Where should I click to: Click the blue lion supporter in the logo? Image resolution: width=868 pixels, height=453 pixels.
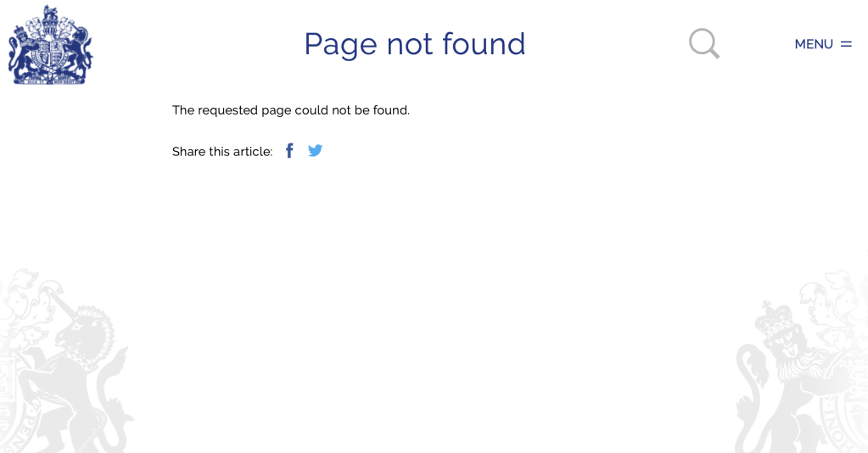point(23,54)
